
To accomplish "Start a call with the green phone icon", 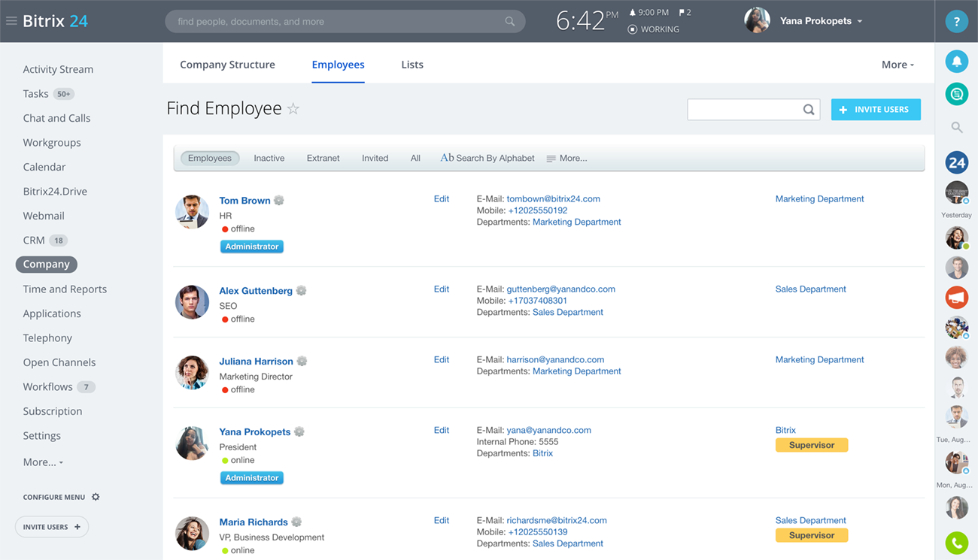I will click(x=956, y=542).
